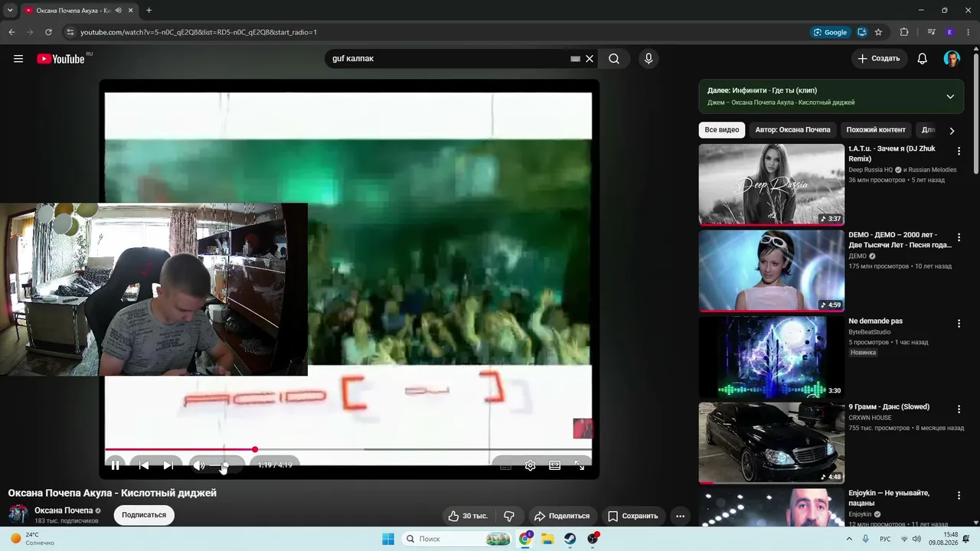The height and width of the screenshot is (551, 980).
Task: Subscribe with the Подписаться button
Action: [144, 515]
